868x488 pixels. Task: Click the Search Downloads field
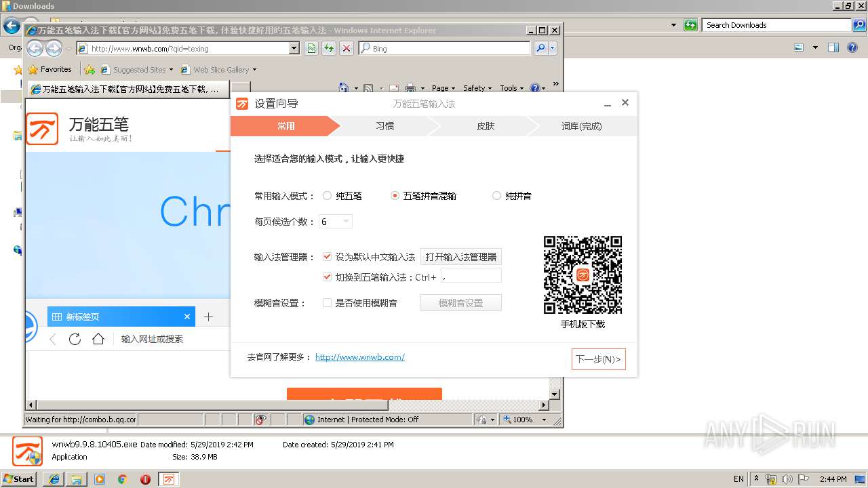[777, 25]
